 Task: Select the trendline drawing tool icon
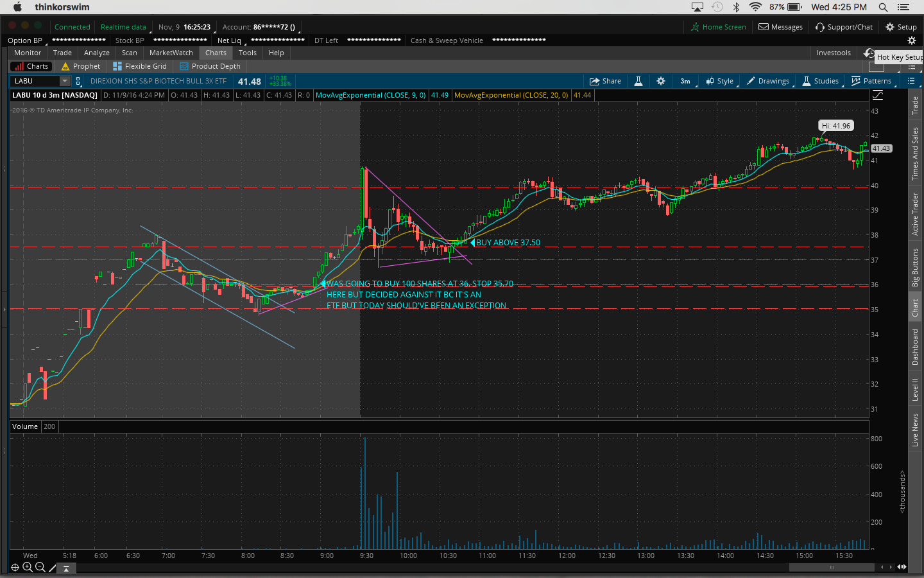pyautogui.click(x=53, y=568)
